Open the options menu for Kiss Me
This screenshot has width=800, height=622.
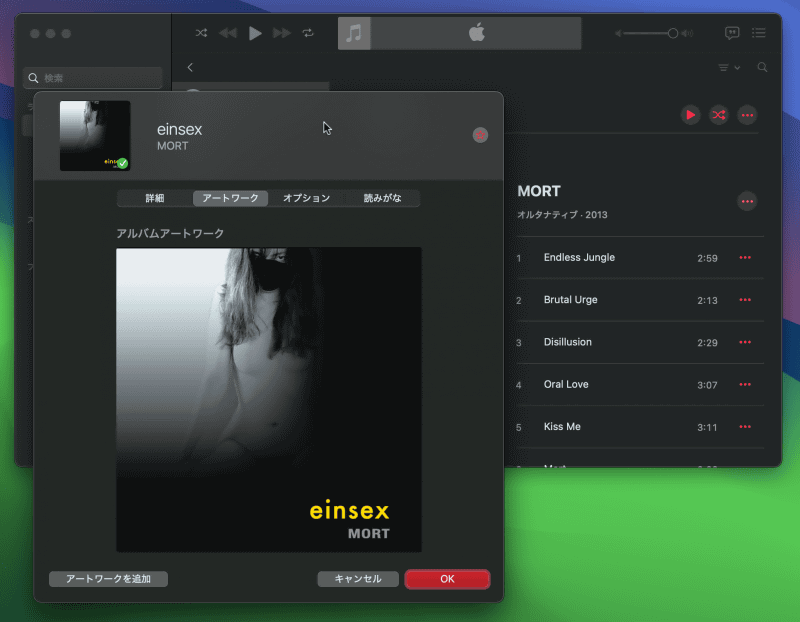coord(745,427)
